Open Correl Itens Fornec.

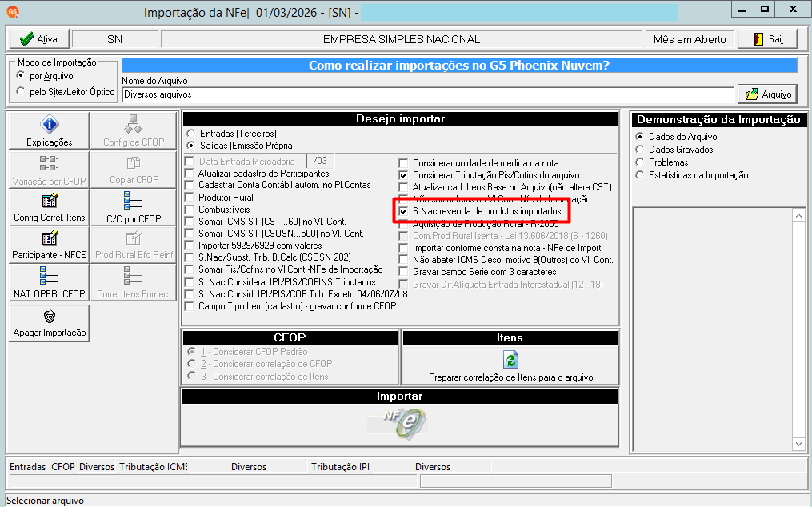click(134, 282)
